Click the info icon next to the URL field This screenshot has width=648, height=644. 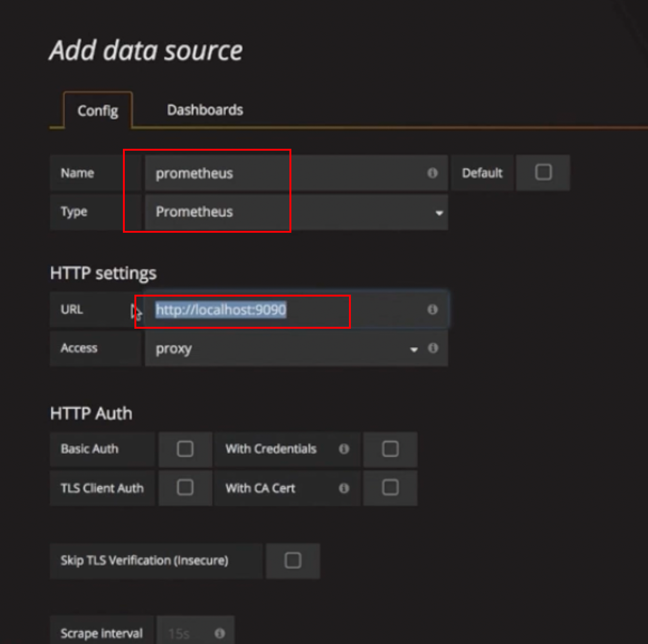coord(432,310)
